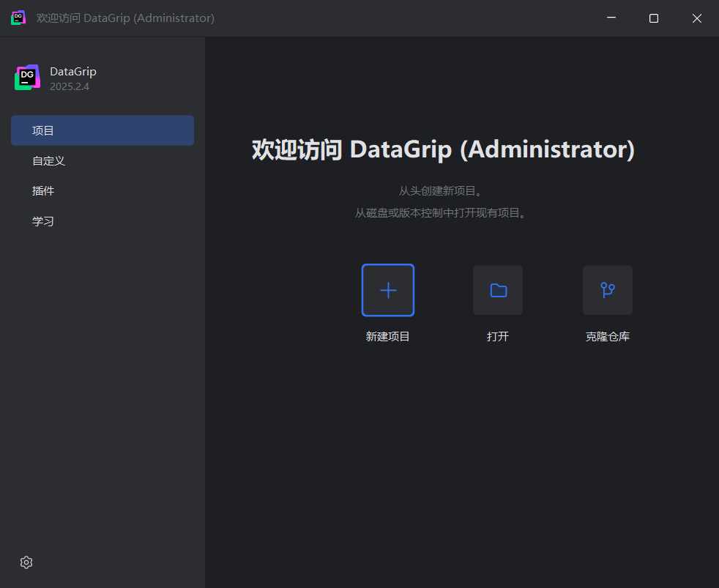Screen dimensions: 719x588
Task: Click the 克隆仓库 text label
Action: 608,337
